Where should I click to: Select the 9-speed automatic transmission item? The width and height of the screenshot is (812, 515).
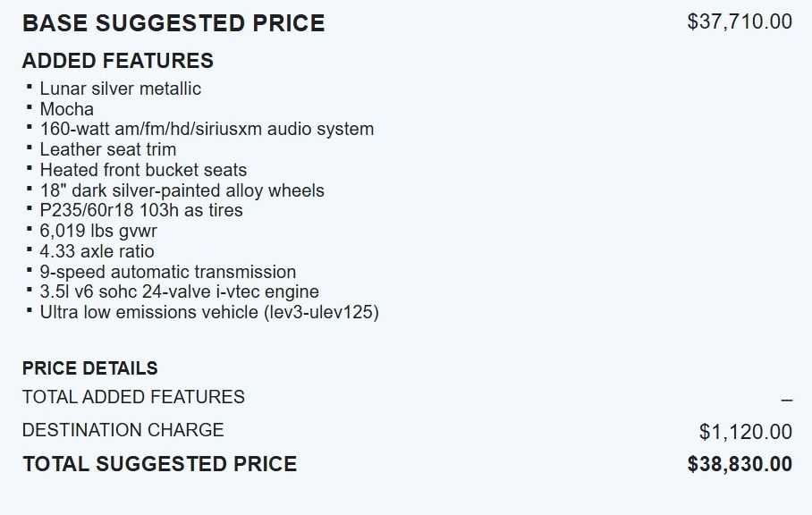point(167,272)
